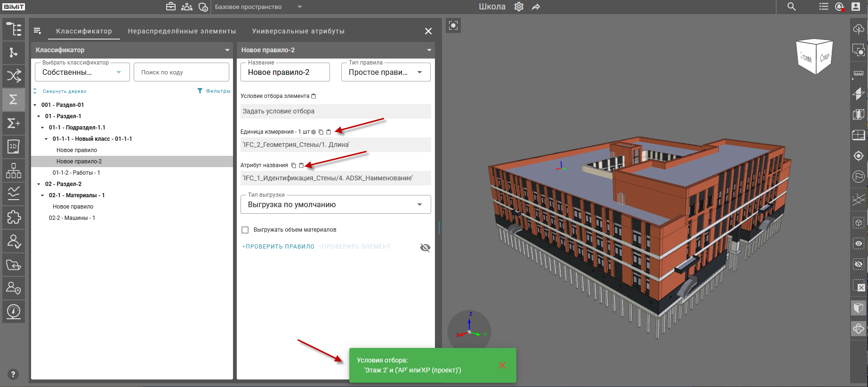Open the Тип правила dropdown
868x387 pixels.
pos(386,72)
